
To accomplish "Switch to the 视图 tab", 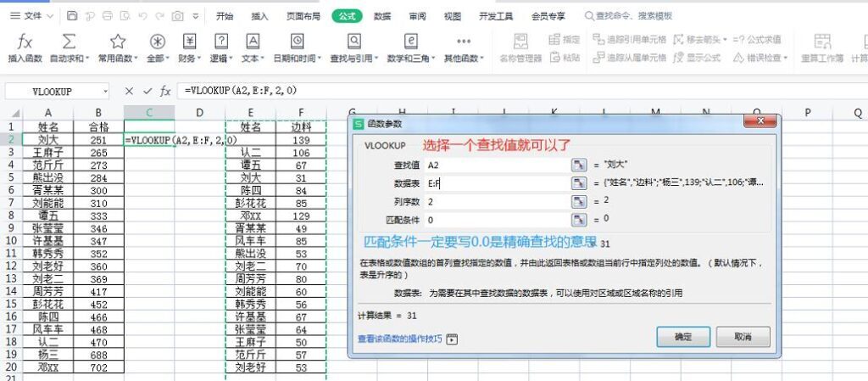I will tap(453, 16).
